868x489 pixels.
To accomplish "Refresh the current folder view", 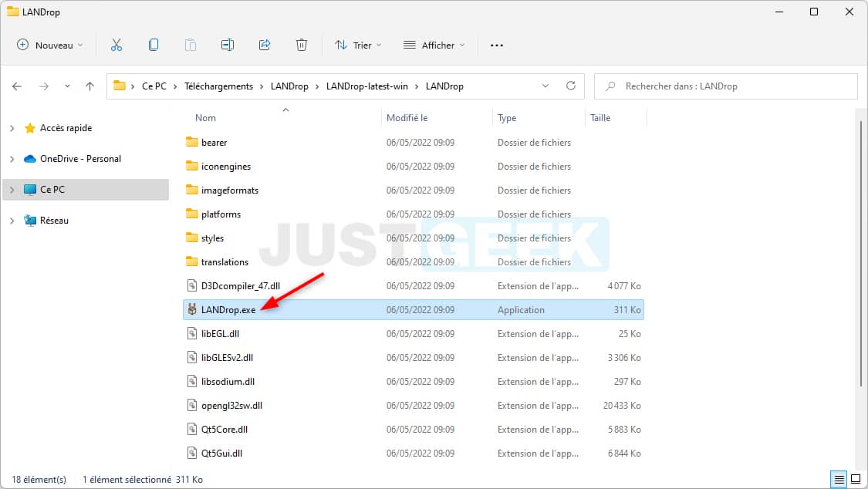I will pyautogui.click(x=571, y=86).
